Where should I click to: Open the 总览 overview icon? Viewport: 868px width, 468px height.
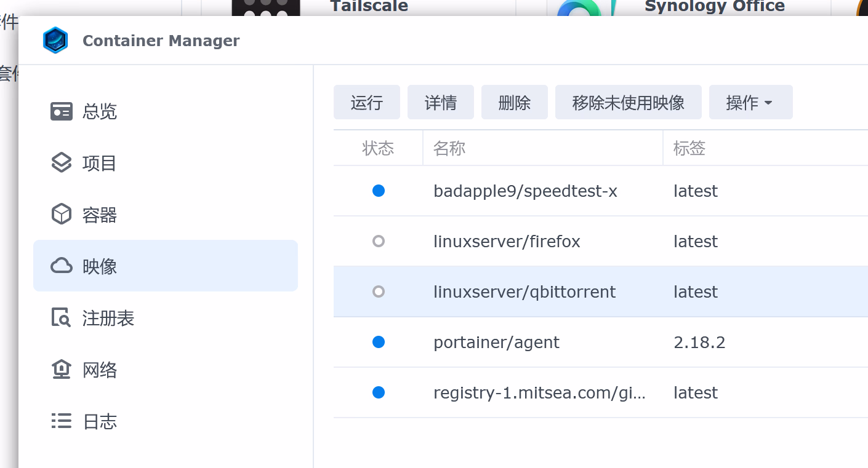point(61,112)
